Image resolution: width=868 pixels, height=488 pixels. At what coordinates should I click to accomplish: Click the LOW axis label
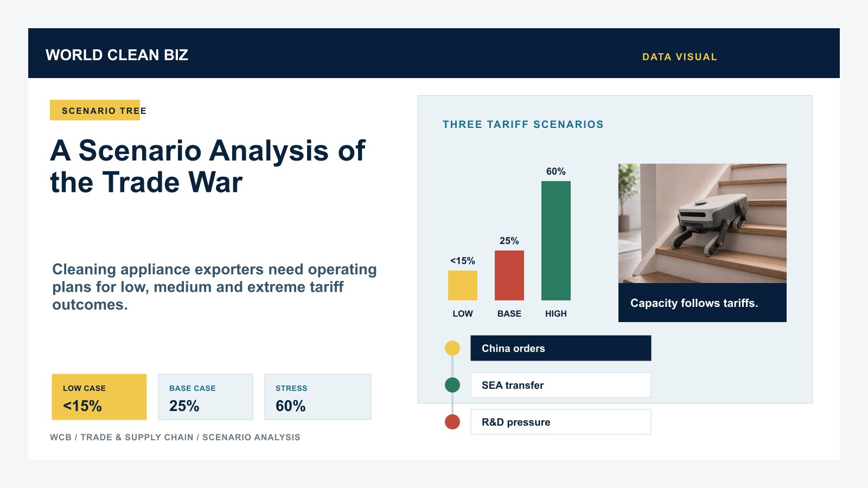click(x=463, y=313)
